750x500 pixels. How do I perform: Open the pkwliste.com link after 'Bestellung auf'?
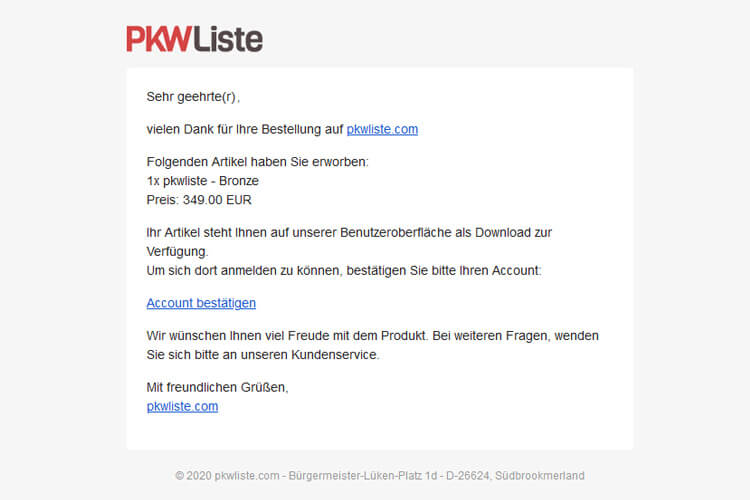[382, 129]
